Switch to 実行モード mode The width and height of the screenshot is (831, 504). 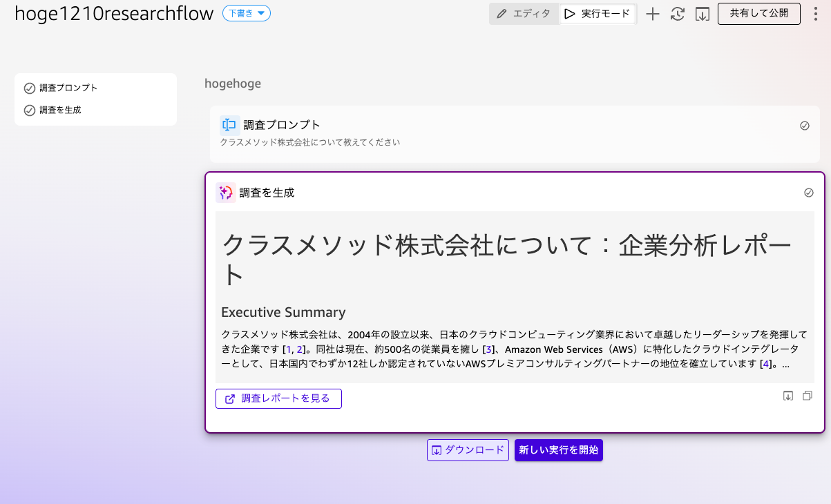tap(598, 13)
